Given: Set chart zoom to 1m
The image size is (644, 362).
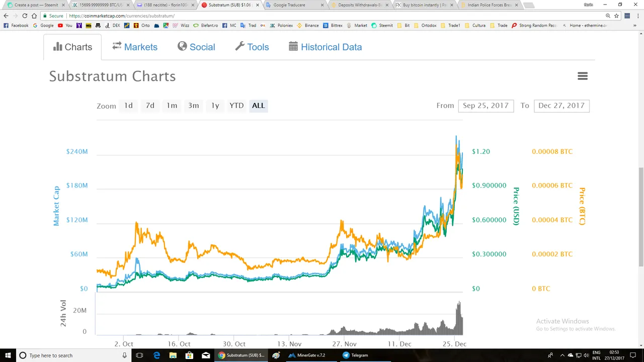Looking at the screenshot, I should tap(172, 106).
